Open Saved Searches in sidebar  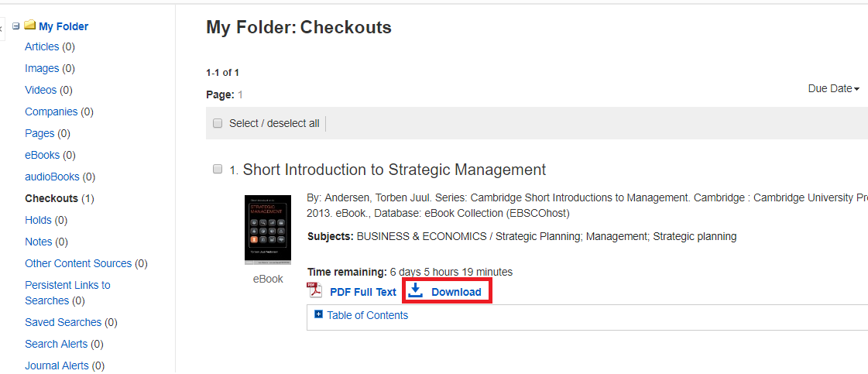[x=63, y=322]
